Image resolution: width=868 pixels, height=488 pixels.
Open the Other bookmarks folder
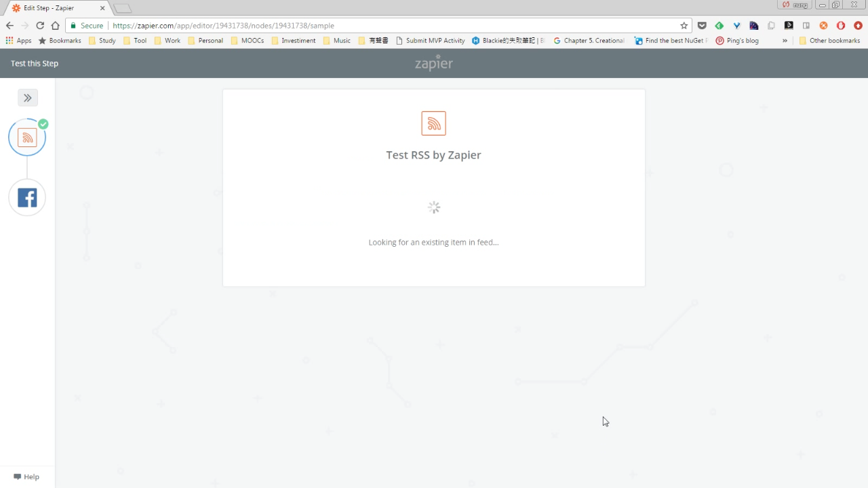click(829, 41)
